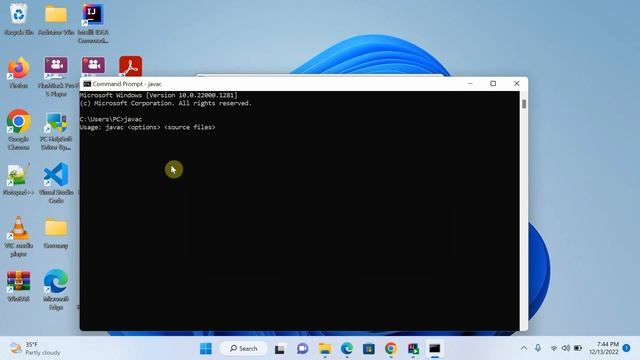Open the microphone tray icon
The image size is (640, 360).
tap(538, 348)
